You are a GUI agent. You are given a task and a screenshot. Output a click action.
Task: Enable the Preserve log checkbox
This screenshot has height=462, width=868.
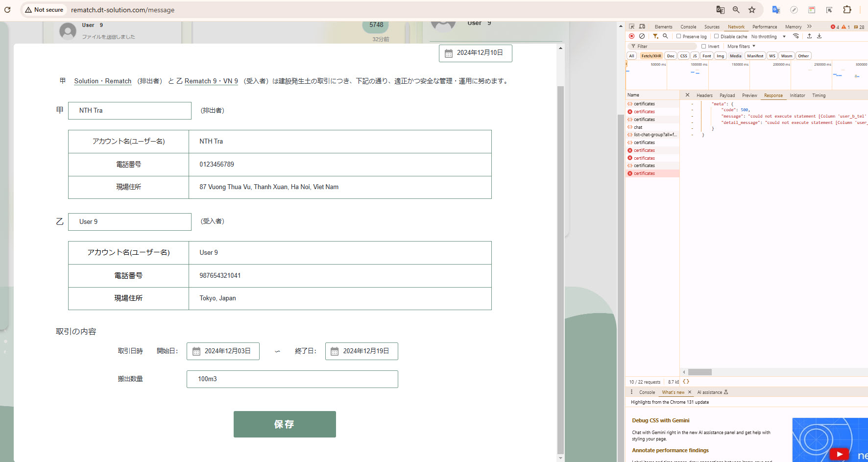pos(679,36)
